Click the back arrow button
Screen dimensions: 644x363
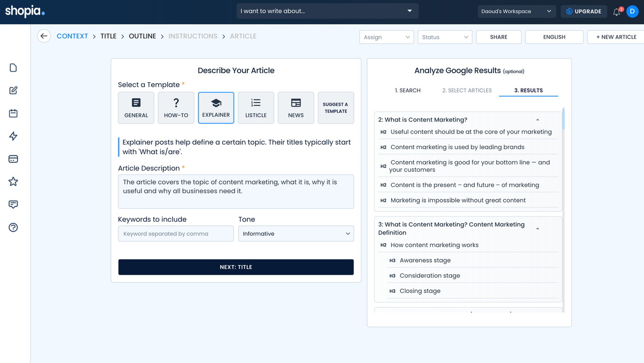pyautogui.click(x=44, y=36)
